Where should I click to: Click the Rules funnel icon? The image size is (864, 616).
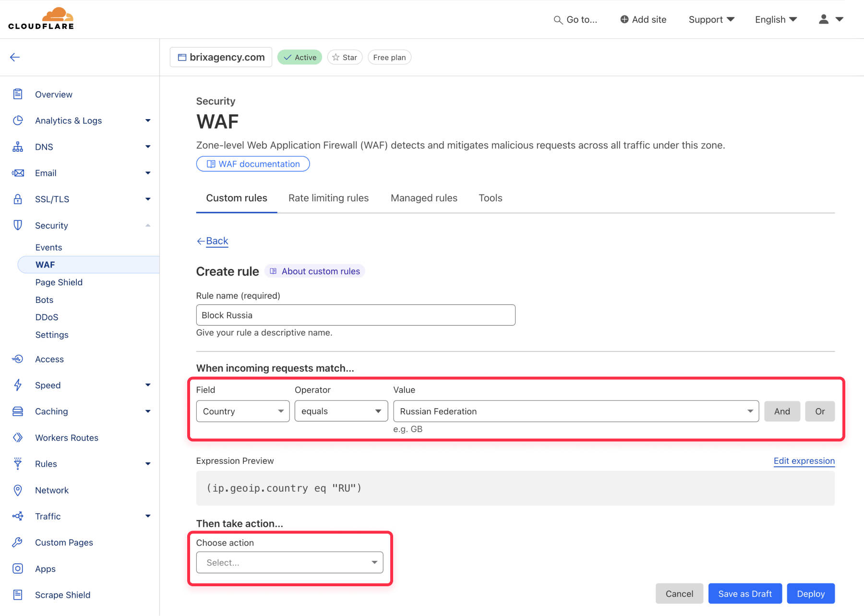[18, 464]
